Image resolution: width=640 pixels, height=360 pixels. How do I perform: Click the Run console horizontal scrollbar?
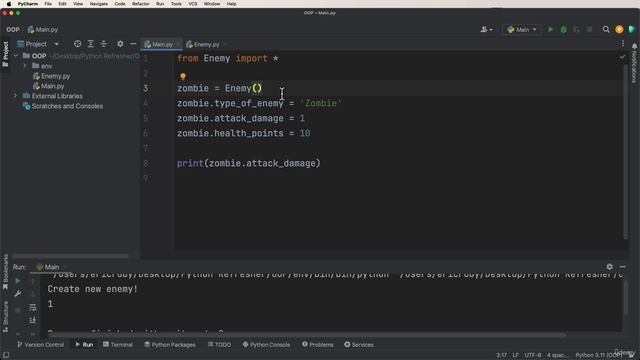[x=306, y=335]
